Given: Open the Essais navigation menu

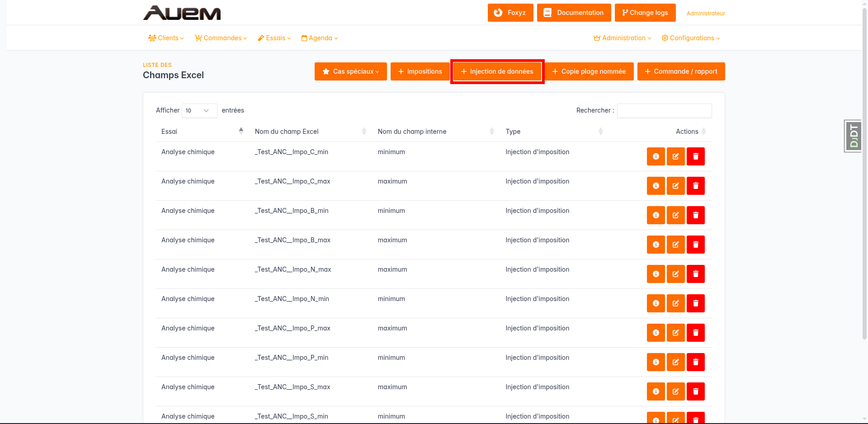Looking at the screenshot, I should pyautogui.click(x=274, y=38).
